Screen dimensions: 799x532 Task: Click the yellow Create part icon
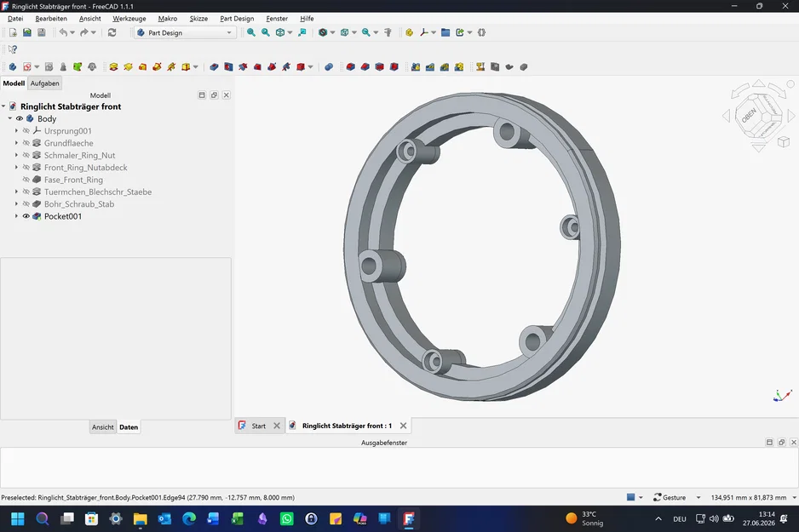pyautogui.click(x=409, y=32)
